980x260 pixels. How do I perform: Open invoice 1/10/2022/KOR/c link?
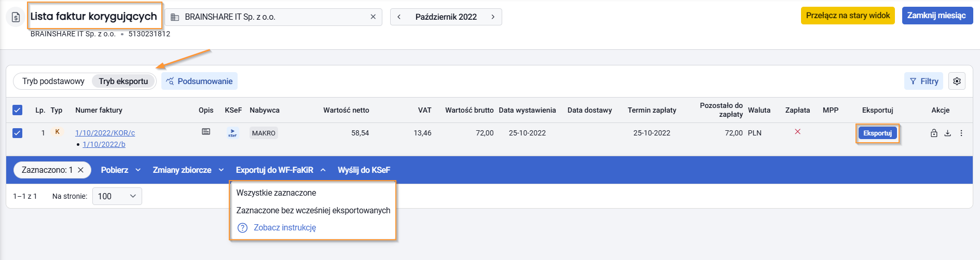point(105,133)
